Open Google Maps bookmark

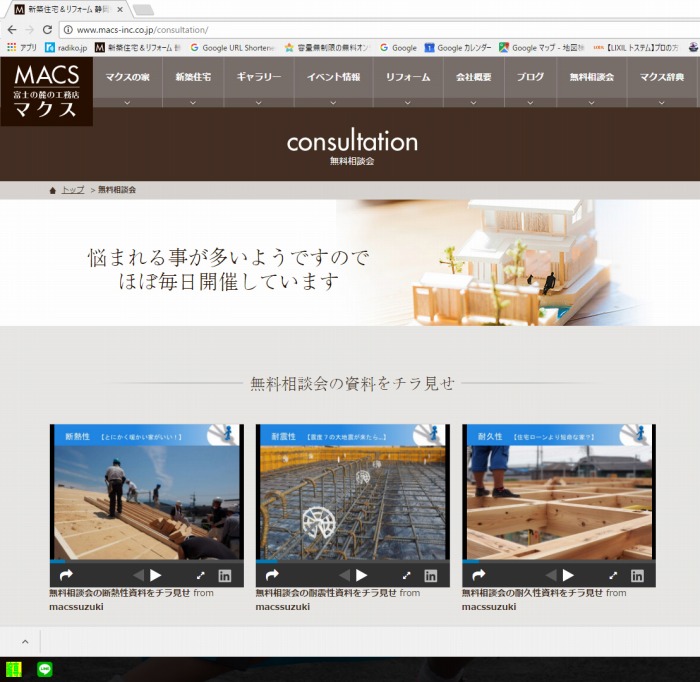click(542, 47)
